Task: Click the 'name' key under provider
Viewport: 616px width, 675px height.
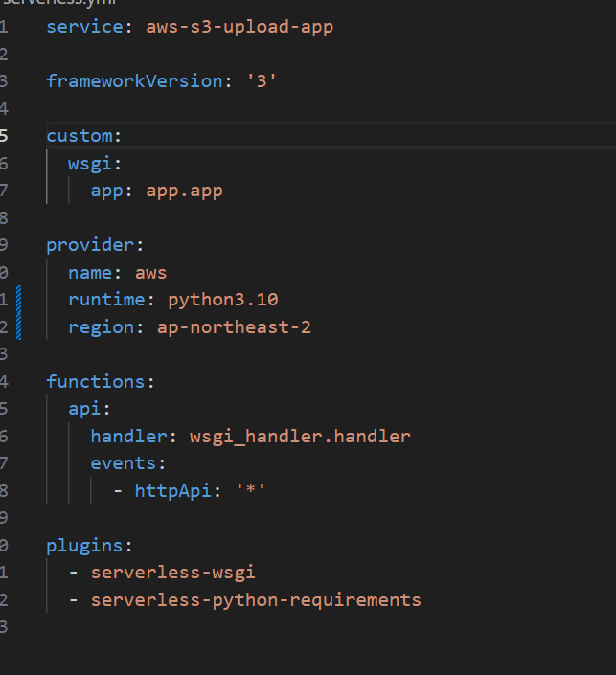Action: [x=90, y=273]
